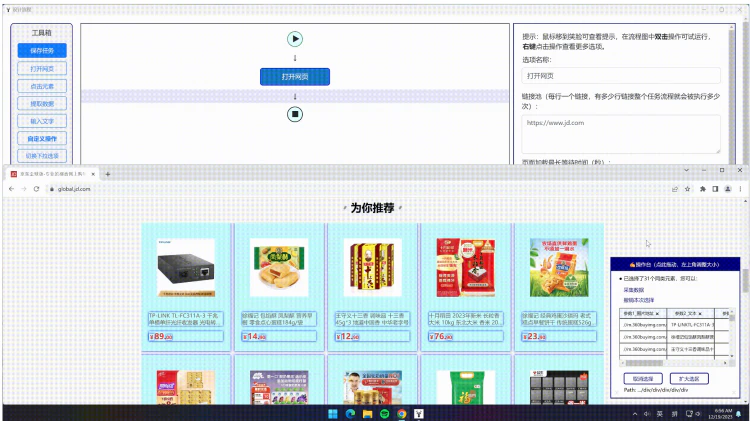The width and height of the screenshot is (750, 421).
Task: Click TP-LINK router product image
Action: pyautogui.click(x=186, y=268)
